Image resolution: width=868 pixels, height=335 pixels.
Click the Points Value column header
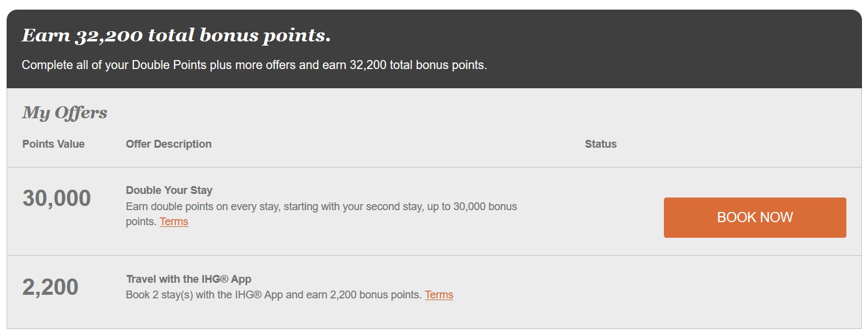pos(53,144)
